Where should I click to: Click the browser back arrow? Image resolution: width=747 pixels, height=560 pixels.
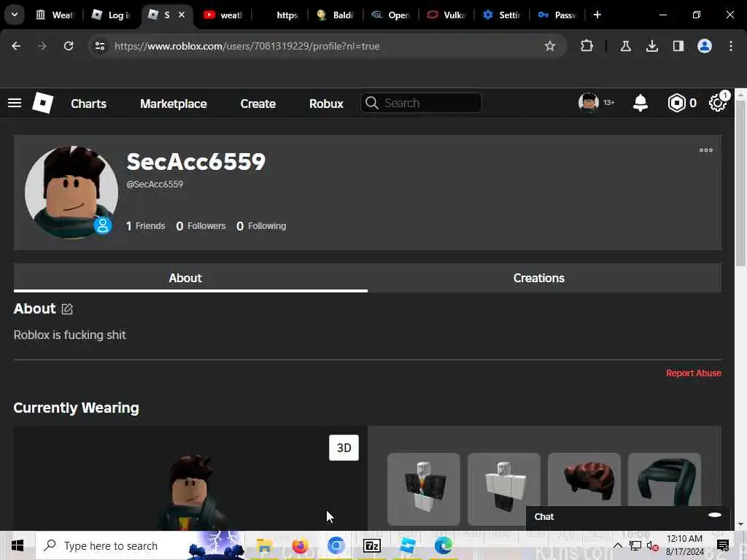click(x=16, y=46)
